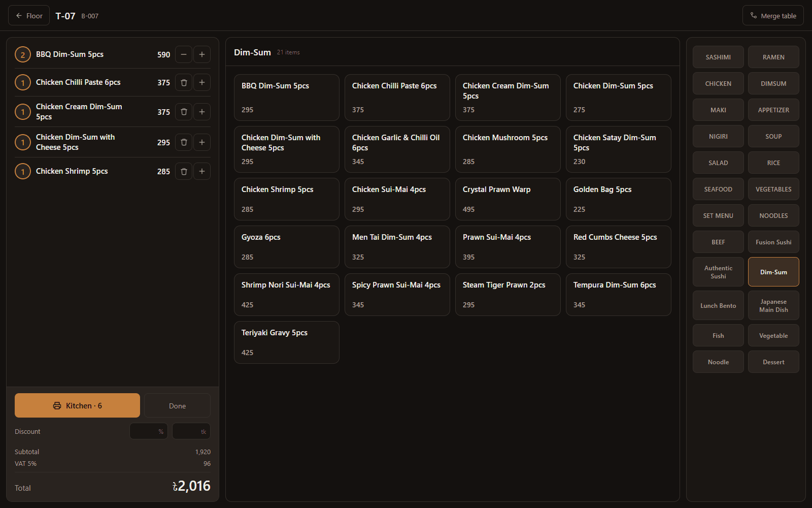Screen dimensions: 812x508
Task: Add Steam Tiger Prawn 2pcs item
Action: click(508, 295)
